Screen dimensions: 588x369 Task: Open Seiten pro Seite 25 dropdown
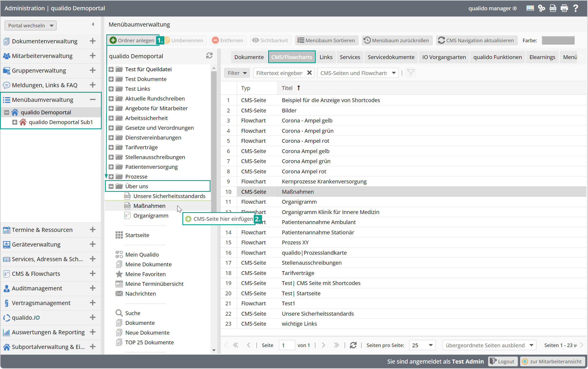pyautogui.click(x=422, y=345)
